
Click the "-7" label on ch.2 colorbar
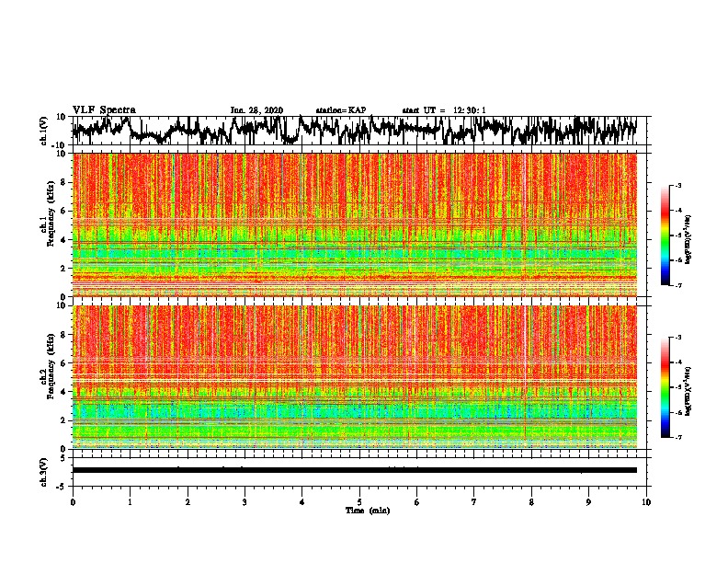click(x=677, y=437)
